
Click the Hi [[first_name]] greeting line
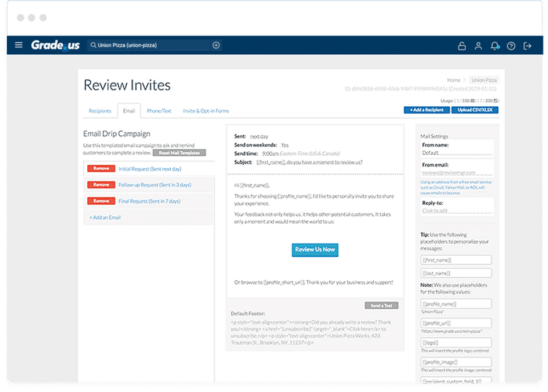click(252, 185)
